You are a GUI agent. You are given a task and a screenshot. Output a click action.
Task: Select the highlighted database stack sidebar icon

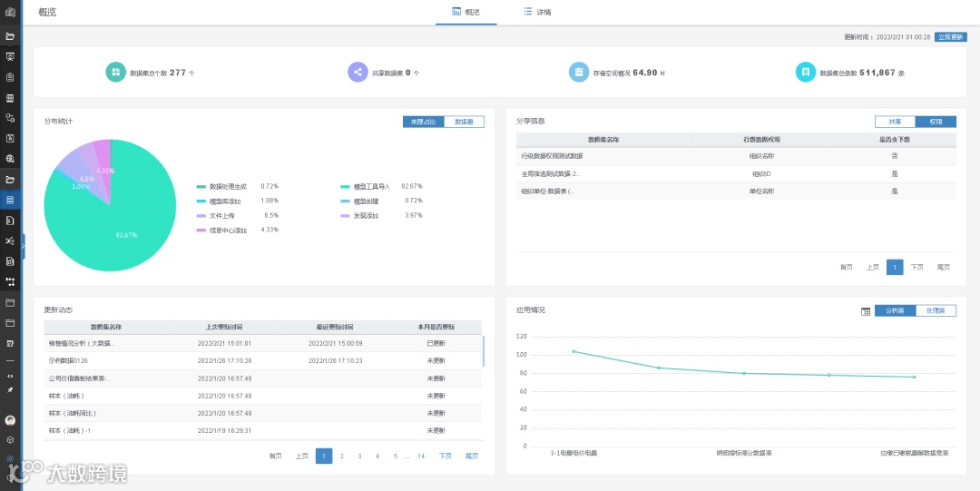[x=10, y=201]
